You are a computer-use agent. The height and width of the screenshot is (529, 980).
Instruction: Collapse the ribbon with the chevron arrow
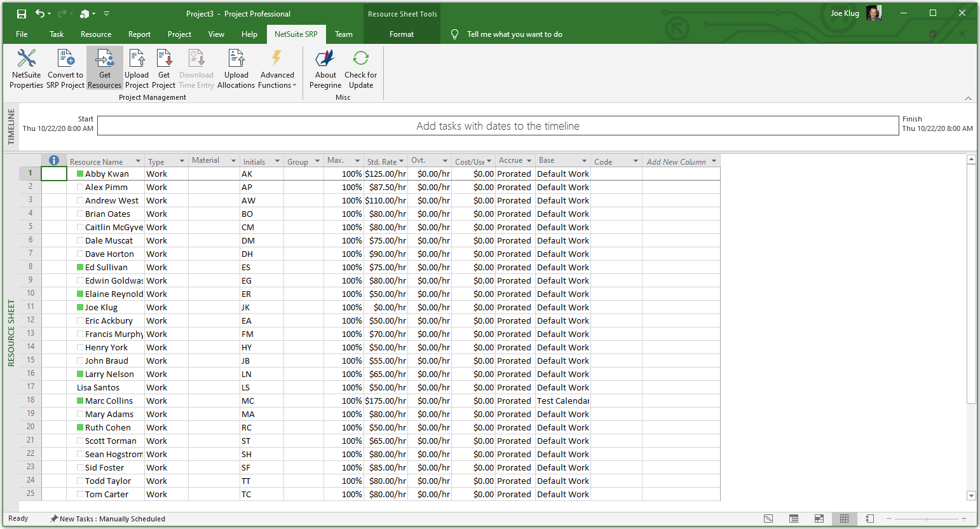tap(968, 98)
